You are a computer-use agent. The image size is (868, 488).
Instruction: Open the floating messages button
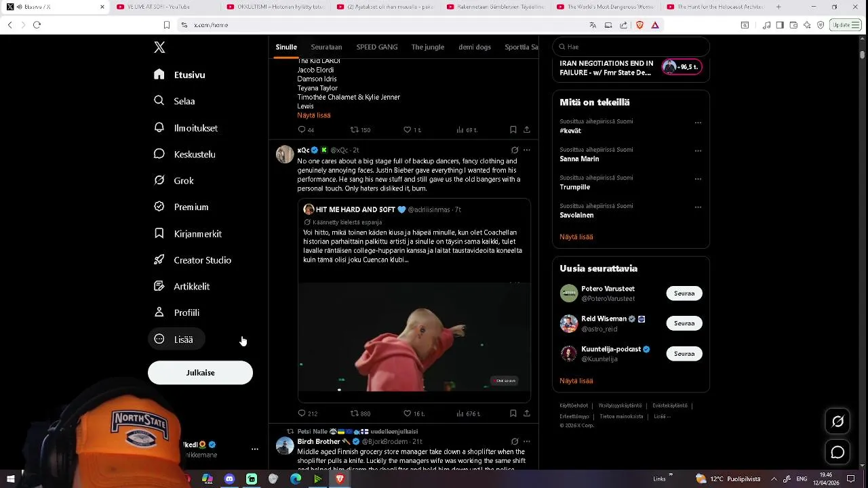click(x=838, y=452)
